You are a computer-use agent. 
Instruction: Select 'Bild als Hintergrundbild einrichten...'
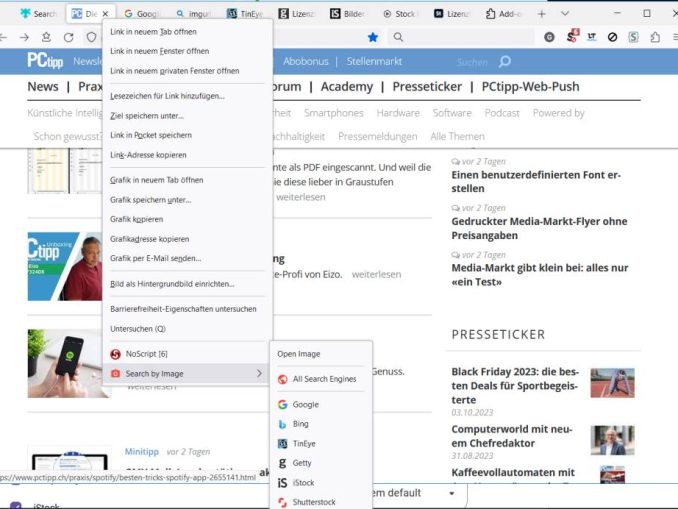(x=188, y=284)
